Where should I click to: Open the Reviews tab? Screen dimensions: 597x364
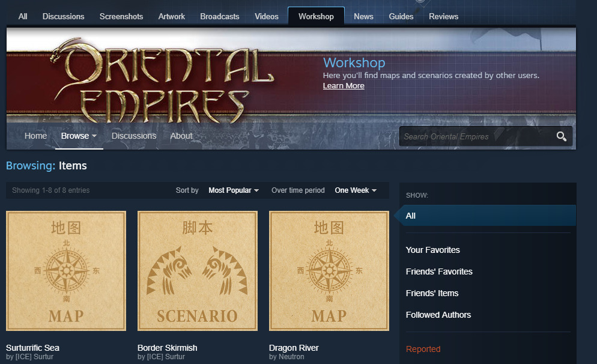(x=444, y=16)
